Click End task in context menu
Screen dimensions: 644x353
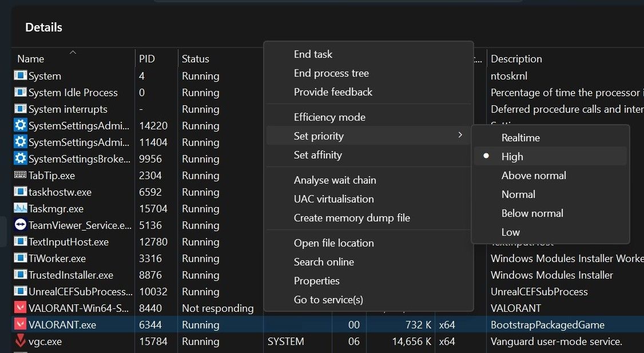pos(313,54)
